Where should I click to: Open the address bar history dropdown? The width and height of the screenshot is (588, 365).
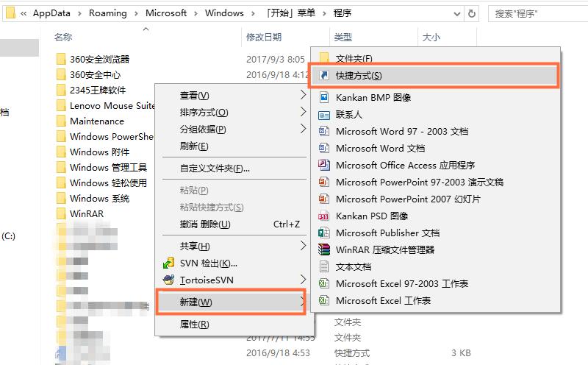(x=456, y=14)
